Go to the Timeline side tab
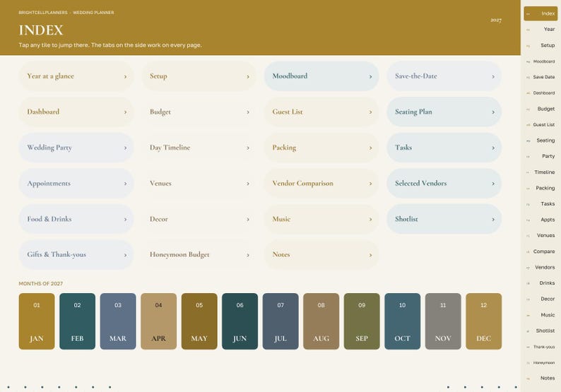Viewport: 561px width, 392px height. [x=541, y=172]
